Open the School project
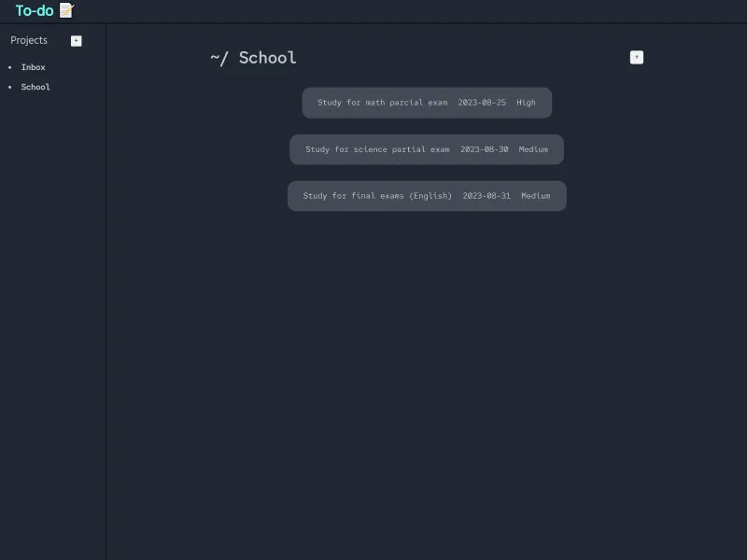747x560 pixels. pos(35,86)
